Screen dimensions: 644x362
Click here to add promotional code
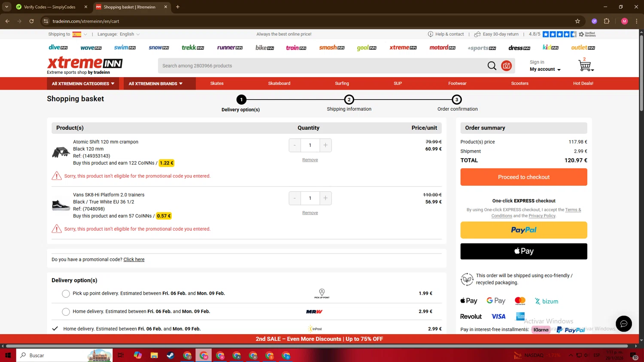tap(134, 259)
